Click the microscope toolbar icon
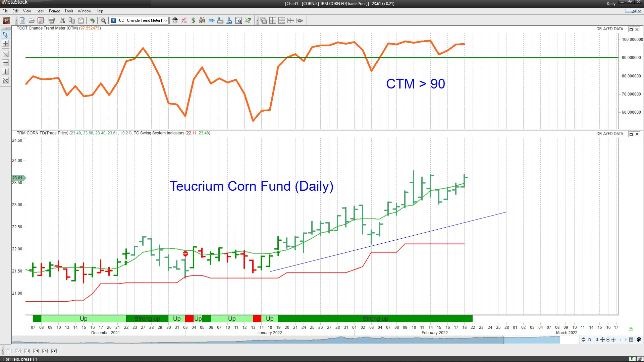The image size is (644, 362). click(x=229, y=20)
